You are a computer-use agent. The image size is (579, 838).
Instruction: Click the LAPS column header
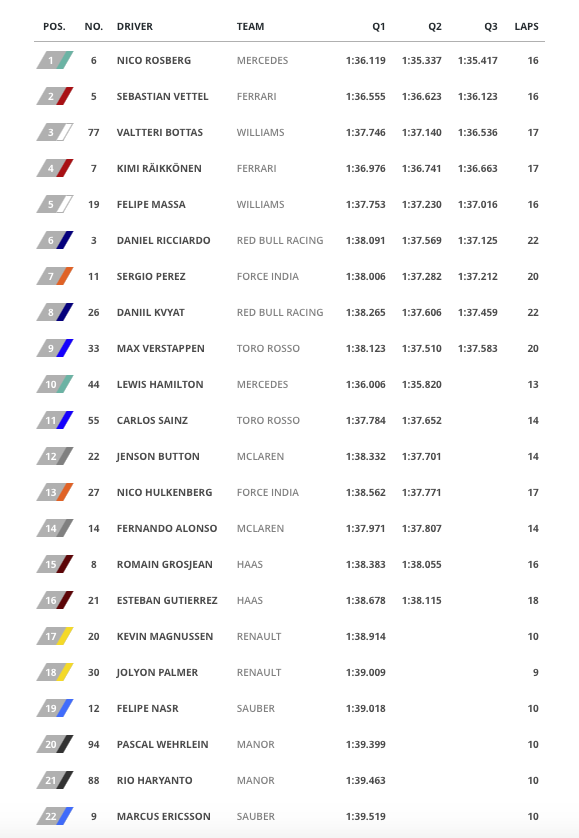point(526,27)
